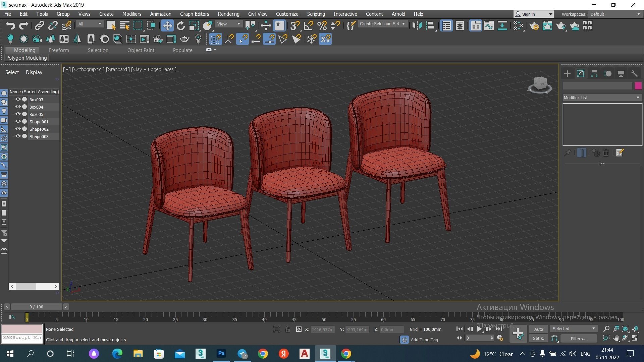
Task: Hide Shape001 via its eye icon
Action: coord(18,122)
